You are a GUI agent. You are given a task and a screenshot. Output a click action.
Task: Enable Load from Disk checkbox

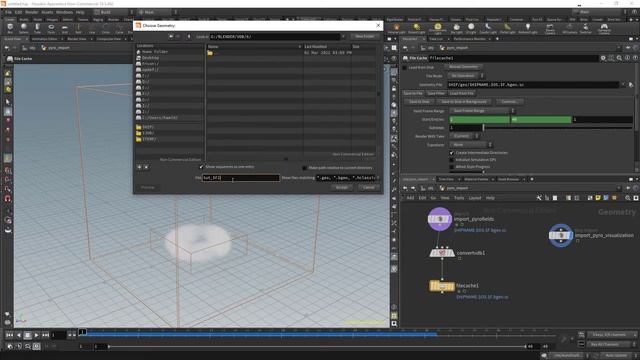(x=405, y=67)
